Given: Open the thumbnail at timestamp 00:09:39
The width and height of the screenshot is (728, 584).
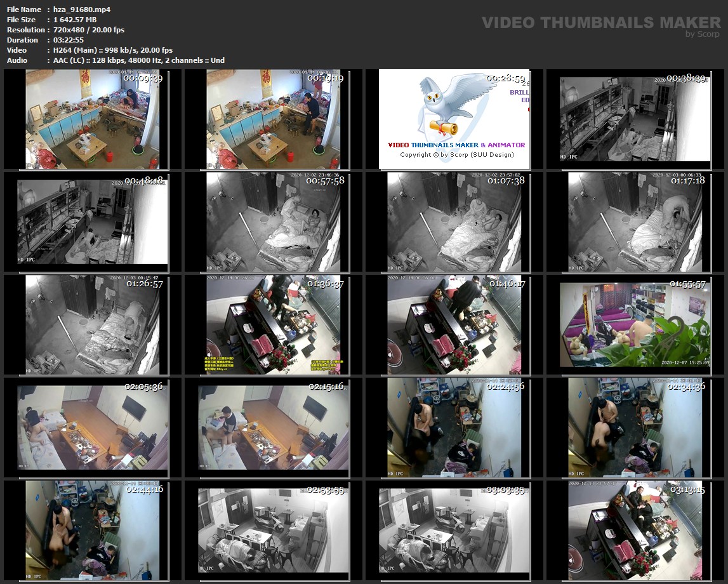Looking at the screenshot, I should [93, 119].
